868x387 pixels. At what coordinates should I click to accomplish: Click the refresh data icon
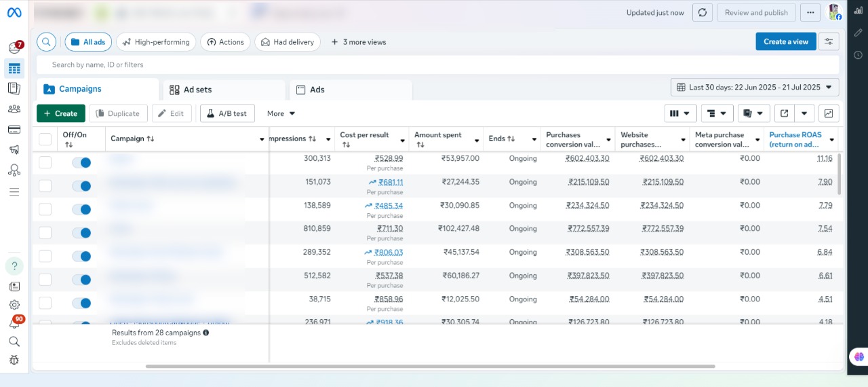click(703, 12)
